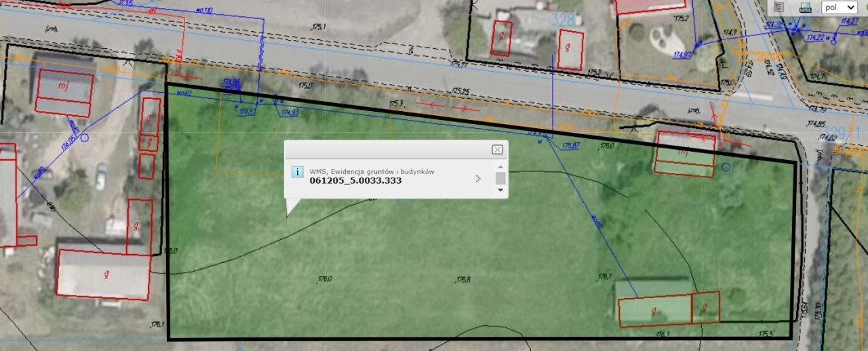The image size is (868, 351).
Task: Click elevation label 175,25 by the road
Action: [x=461, y=91]
